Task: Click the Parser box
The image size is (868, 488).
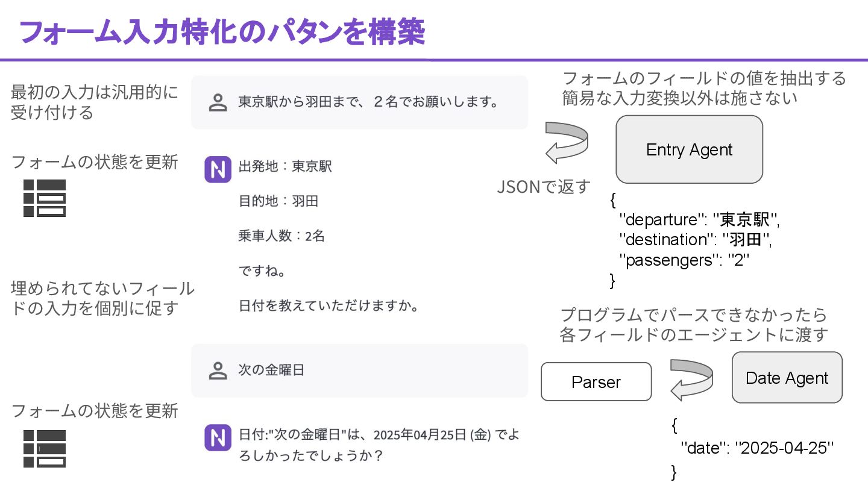Action: 596,381
